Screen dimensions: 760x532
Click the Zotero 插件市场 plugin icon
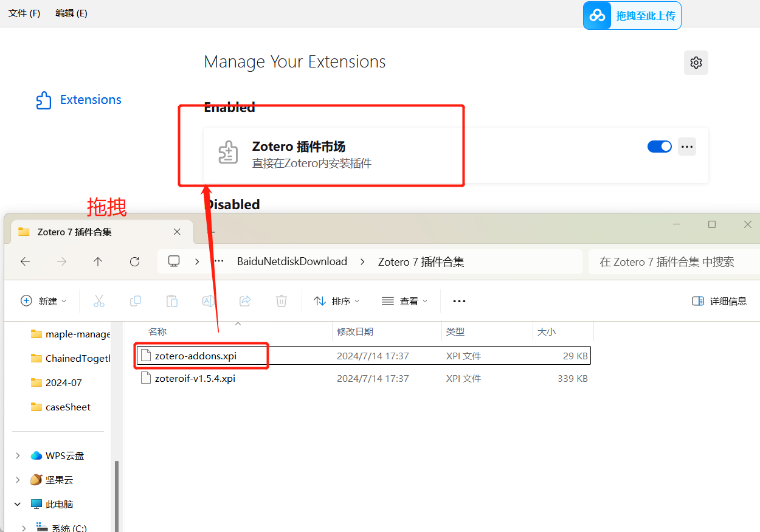[228, 152]
